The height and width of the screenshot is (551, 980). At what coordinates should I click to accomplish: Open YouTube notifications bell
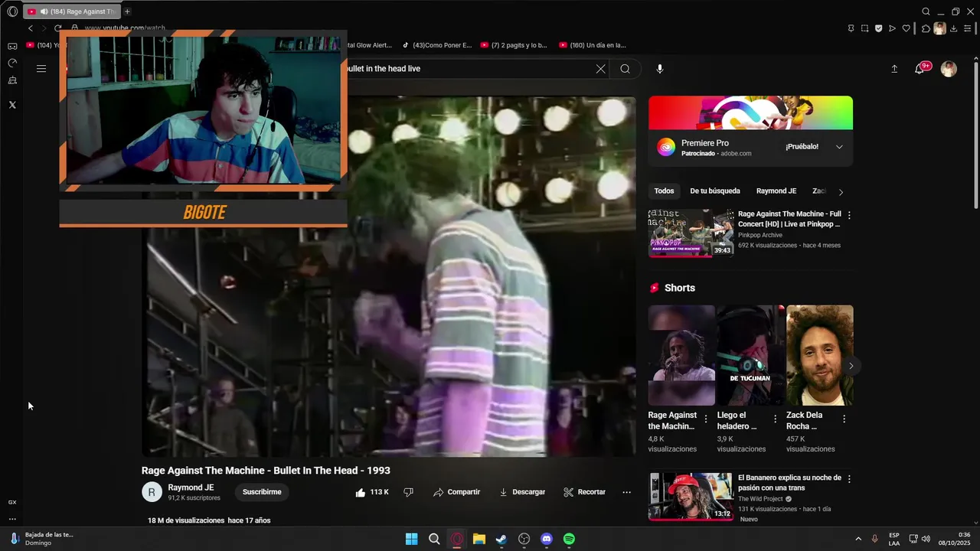[920, 69]
